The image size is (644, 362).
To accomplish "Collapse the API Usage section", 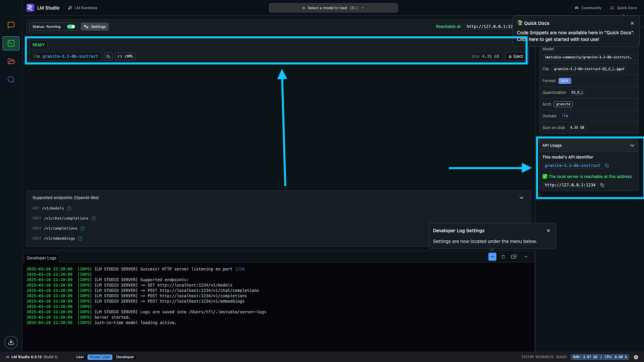I will click(x=632, y=146).
